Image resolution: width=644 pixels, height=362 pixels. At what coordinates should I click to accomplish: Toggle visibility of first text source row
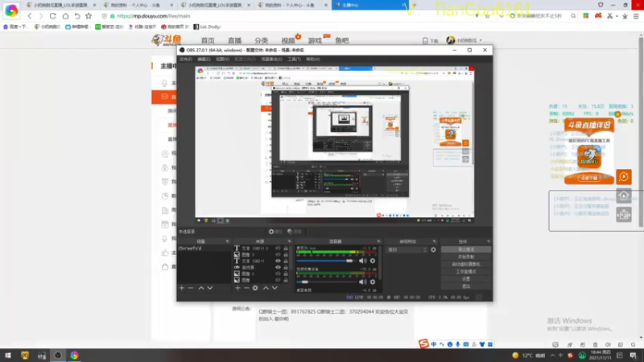click(x=278, y=249)
